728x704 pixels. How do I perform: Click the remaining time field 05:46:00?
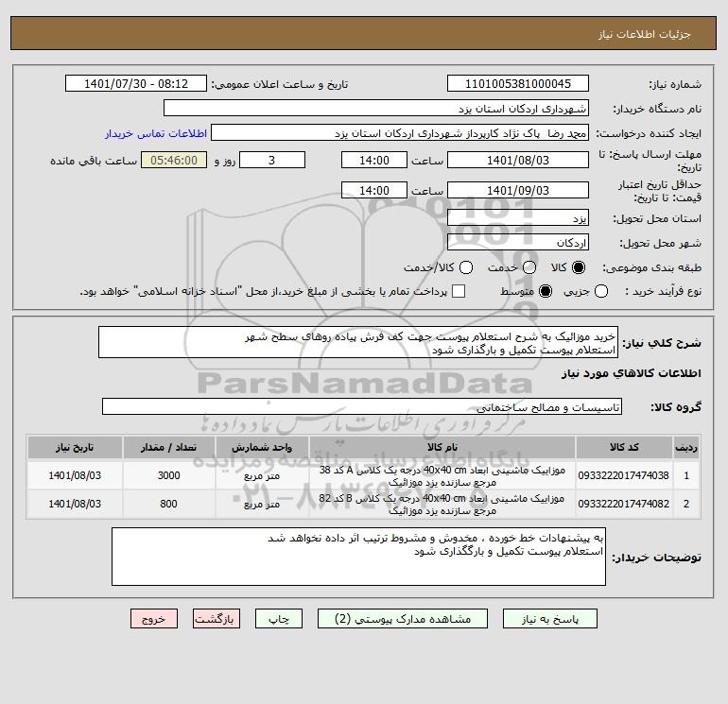[174, 160]
